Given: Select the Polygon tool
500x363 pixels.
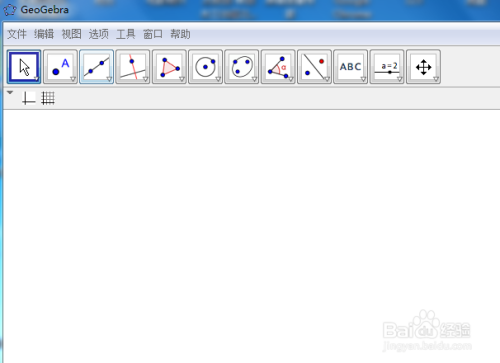Looking at the screenshot, I should pyautogui.click(x=169, y=67).
